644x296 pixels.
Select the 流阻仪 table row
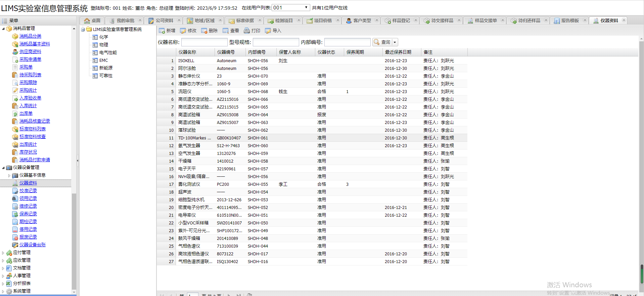point(312,92)
